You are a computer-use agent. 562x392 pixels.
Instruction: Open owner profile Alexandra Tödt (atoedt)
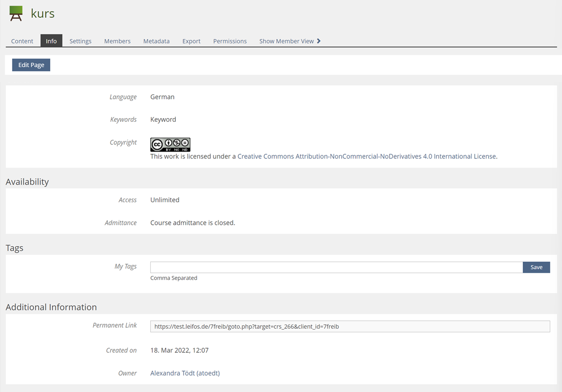(x=185, y=373)
